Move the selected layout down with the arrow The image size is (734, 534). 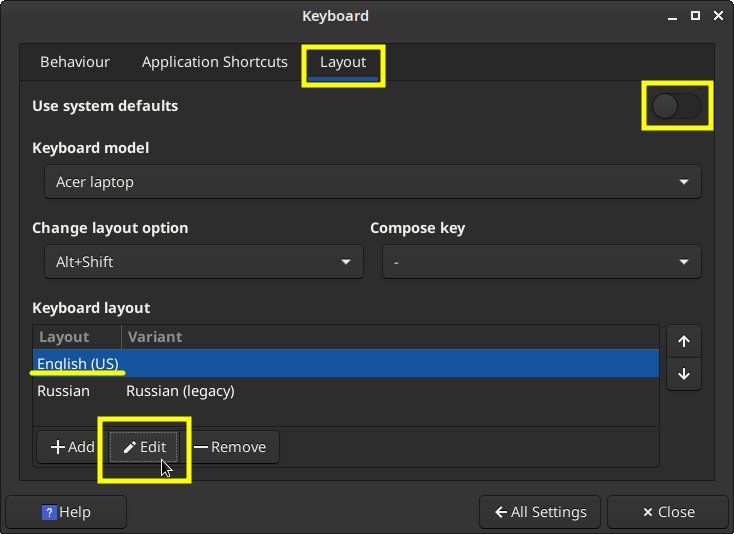point(684,374)
